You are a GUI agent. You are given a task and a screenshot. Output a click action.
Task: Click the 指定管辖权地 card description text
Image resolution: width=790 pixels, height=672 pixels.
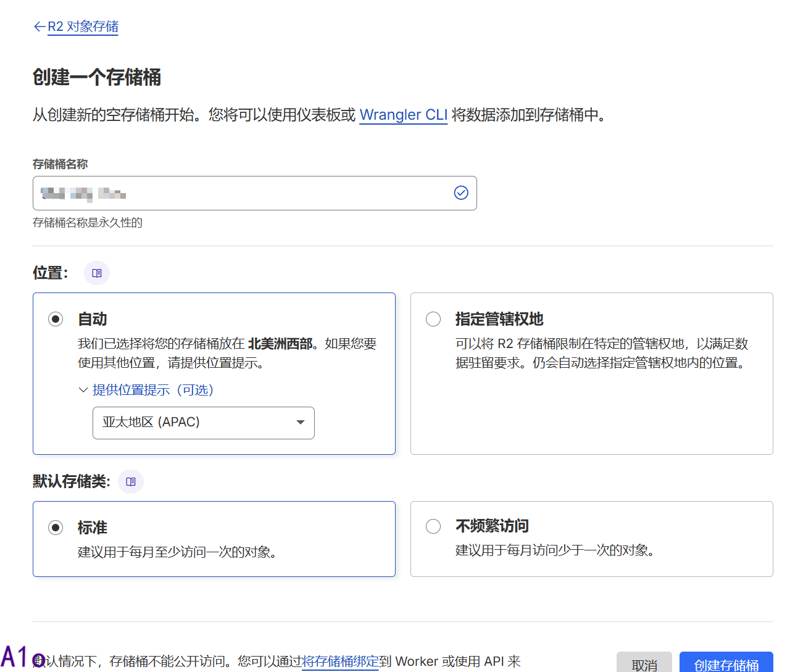(602, 353)
